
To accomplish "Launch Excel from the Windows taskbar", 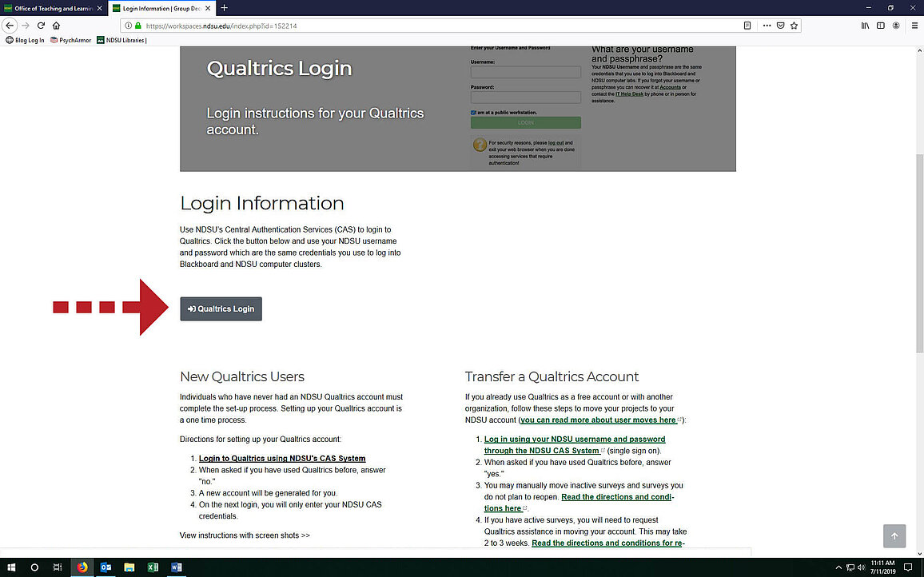I will tap(152, 567).
